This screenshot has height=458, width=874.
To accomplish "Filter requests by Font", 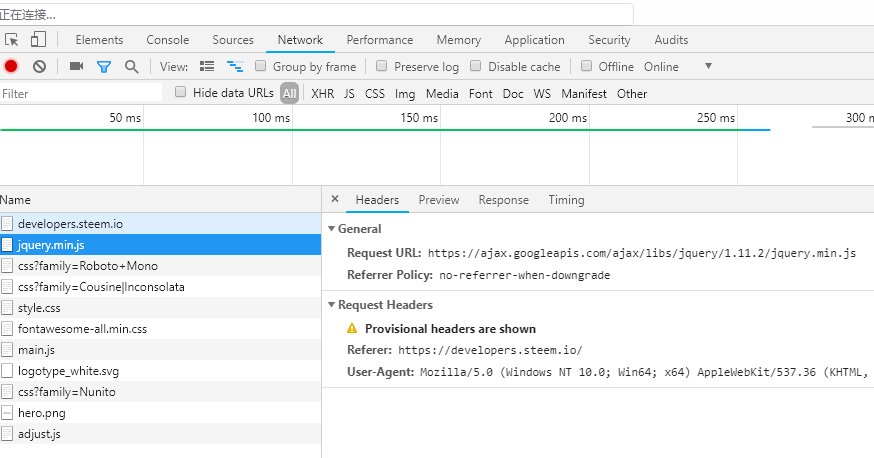I will (480, 94).
